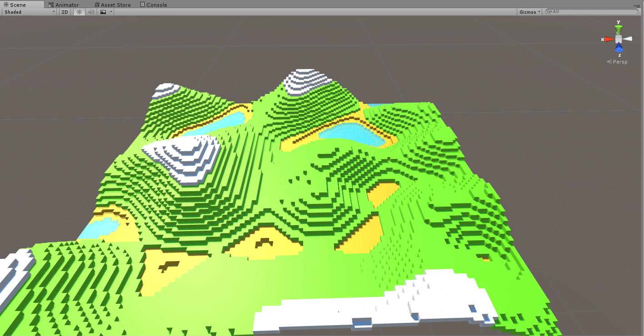This screenshot has height=336, width=644.
Task: Click the red X cone on the scene gizmo
Action: point(610,39)
